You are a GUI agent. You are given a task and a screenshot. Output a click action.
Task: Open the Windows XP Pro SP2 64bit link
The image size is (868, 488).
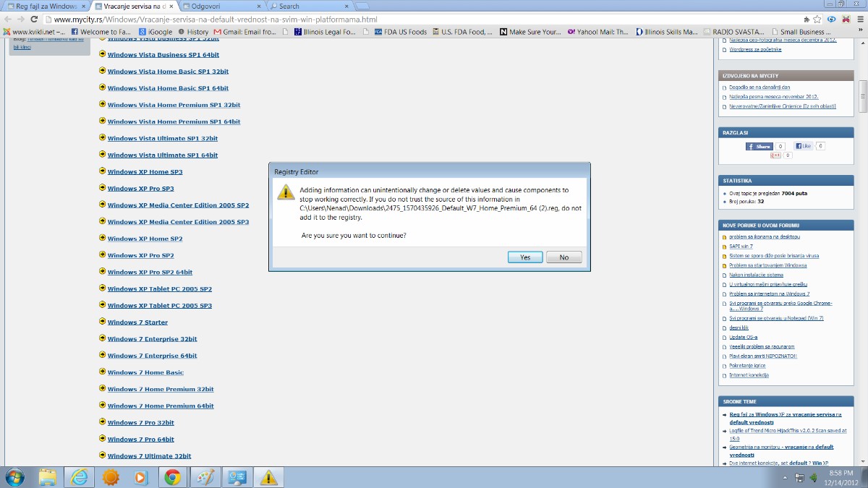[150, 272]
